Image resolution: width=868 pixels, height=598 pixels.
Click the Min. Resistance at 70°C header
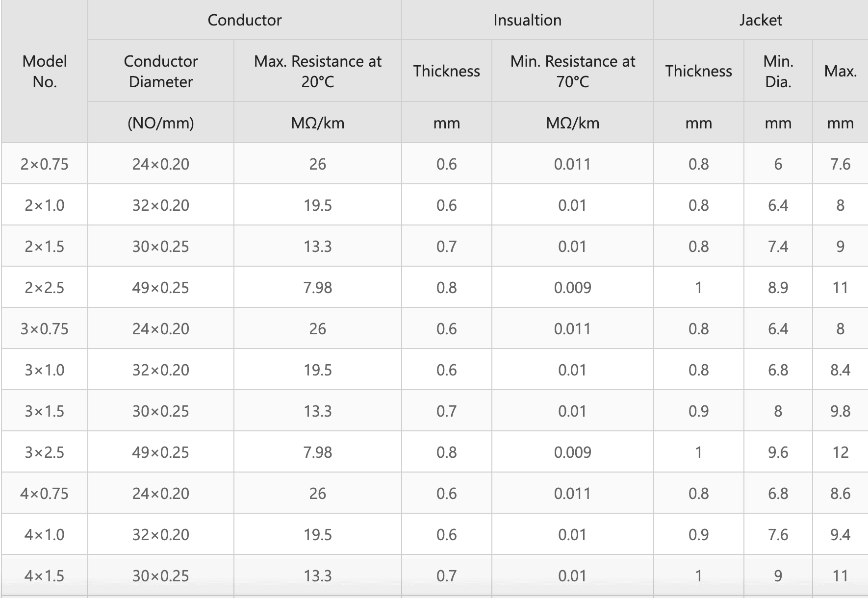[572, 72]
